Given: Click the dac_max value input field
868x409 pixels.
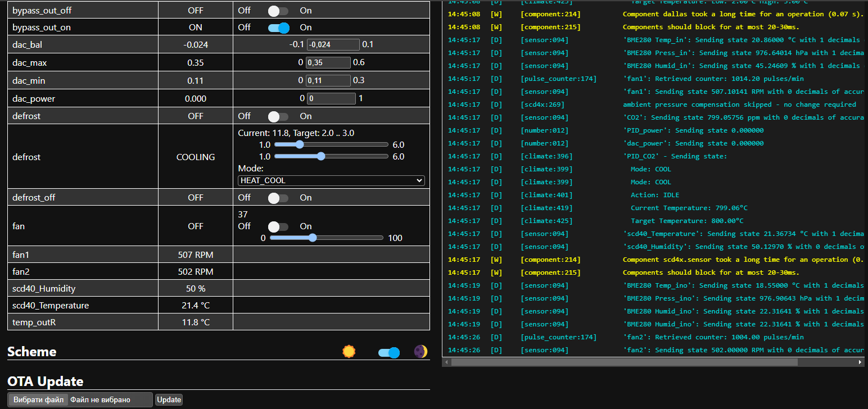Looking at the screenshot, I should click(x=328, y=63).
